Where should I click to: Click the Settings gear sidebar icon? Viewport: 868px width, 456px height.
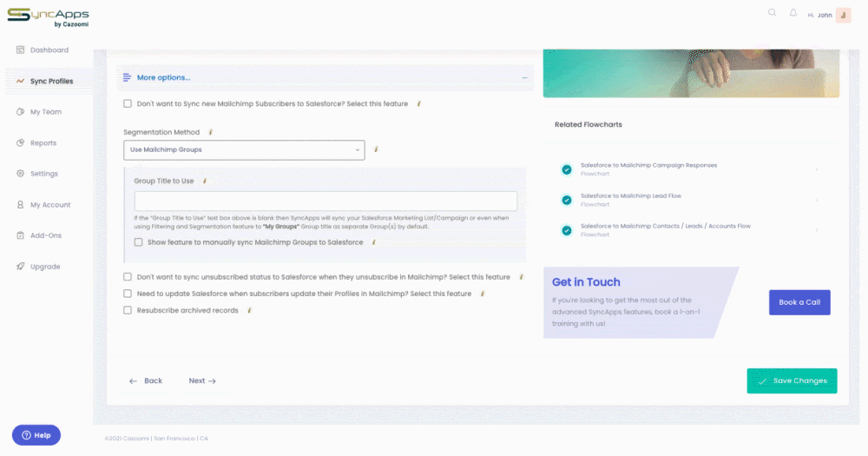pos(21,174)
